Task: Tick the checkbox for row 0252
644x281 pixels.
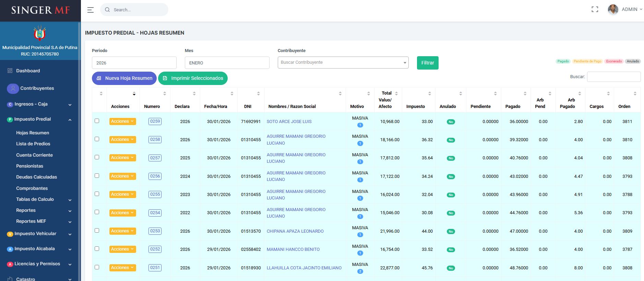Action: pyautogui.click(x=97, y=249)
